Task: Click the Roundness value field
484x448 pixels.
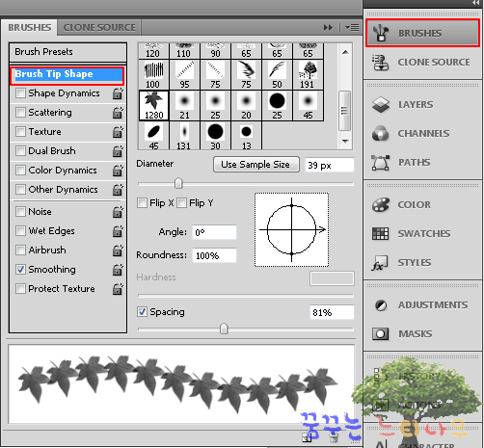Action: 214,255
